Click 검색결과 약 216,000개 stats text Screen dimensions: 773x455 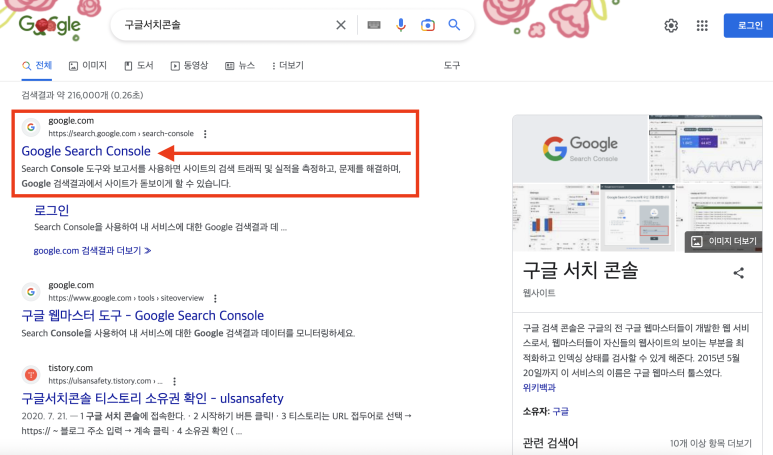coord(82,95)
